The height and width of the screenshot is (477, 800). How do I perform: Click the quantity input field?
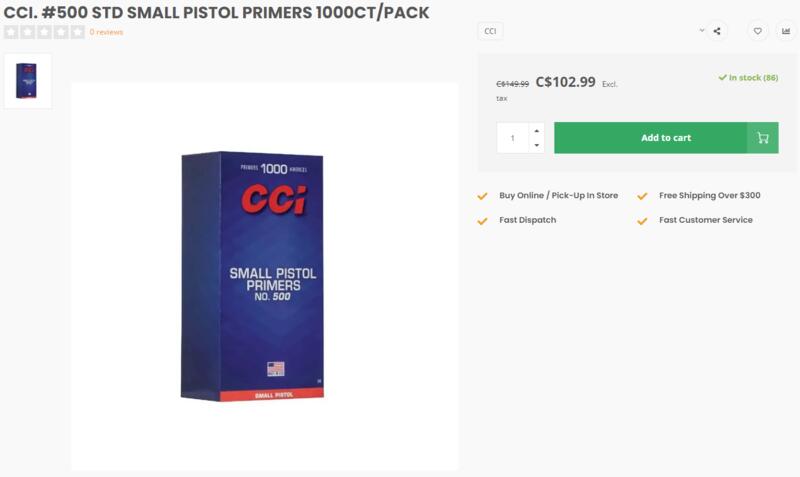click(x=512, y=138)
